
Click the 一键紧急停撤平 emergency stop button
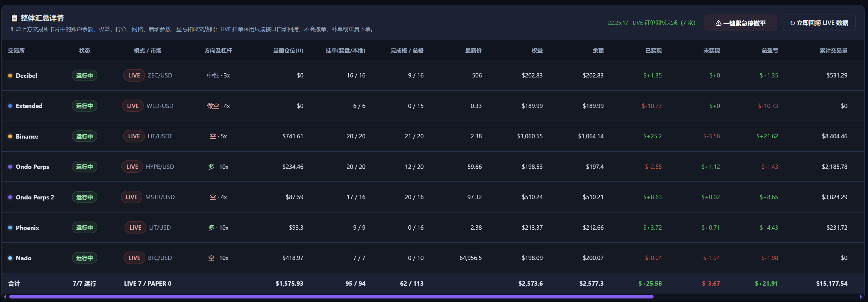740,23
